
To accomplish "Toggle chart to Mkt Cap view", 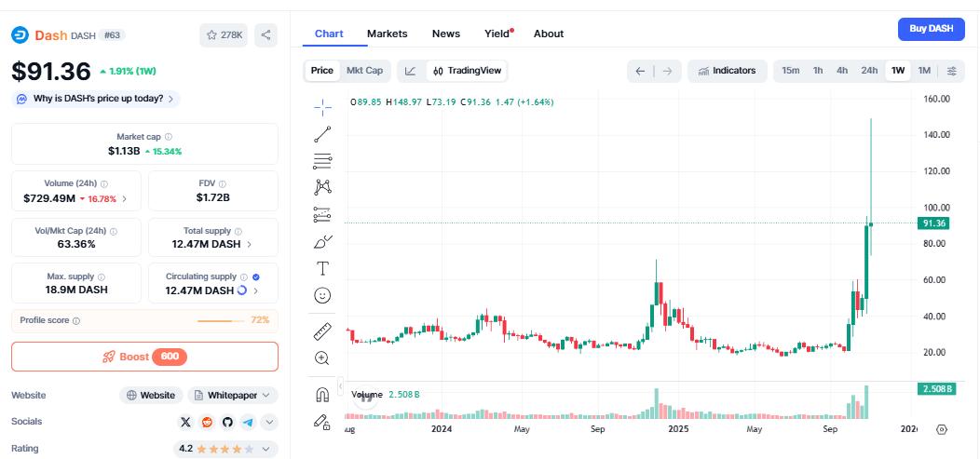I will click(x=364, y=71).
